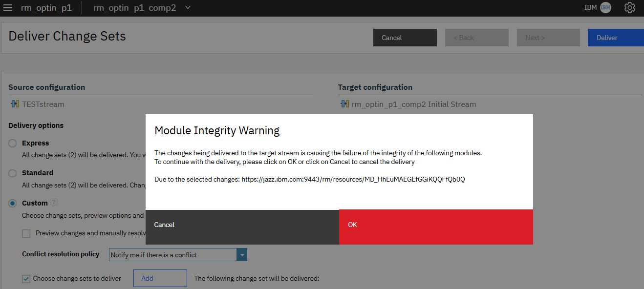Select the Express delivery option

coord(13,144)
